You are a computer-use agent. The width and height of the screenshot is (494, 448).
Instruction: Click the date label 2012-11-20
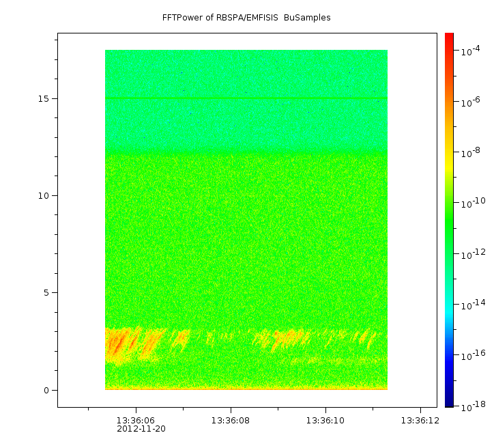(x=141, y=429)
